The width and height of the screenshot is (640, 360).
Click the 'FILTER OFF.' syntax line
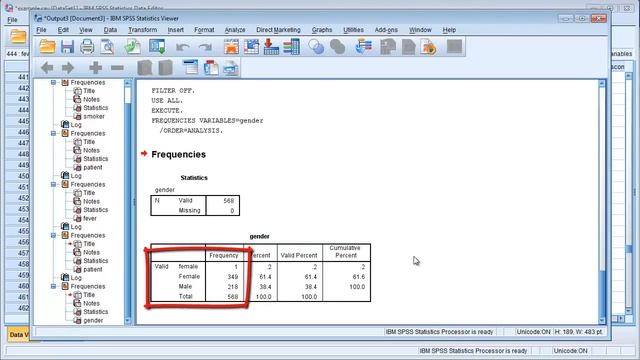coord(173,91)
